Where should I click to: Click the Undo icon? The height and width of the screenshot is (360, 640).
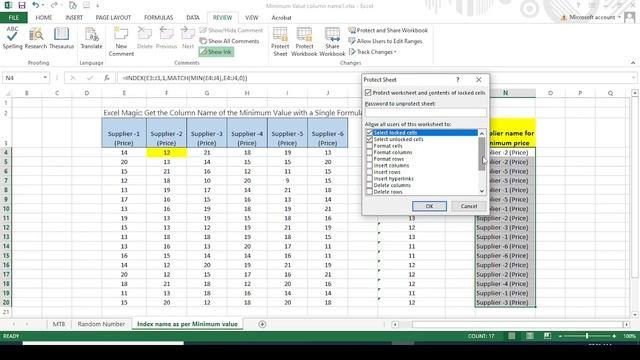coord(36,5)
